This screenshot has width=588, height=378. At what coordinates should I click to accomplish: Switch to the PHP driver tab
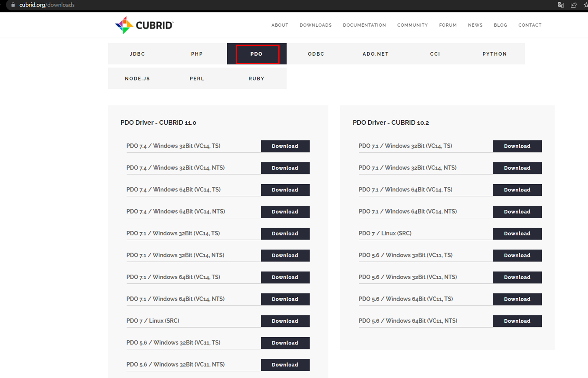tap(197, 54)
